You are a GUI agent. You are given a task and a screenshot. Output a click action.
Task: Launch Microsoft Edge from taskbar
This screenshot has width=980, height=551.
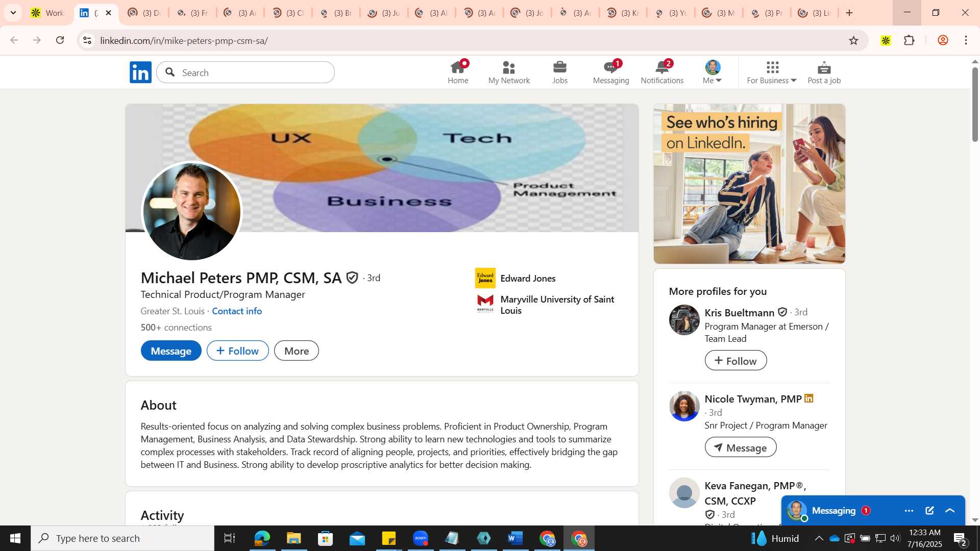(x=262, y=538)
